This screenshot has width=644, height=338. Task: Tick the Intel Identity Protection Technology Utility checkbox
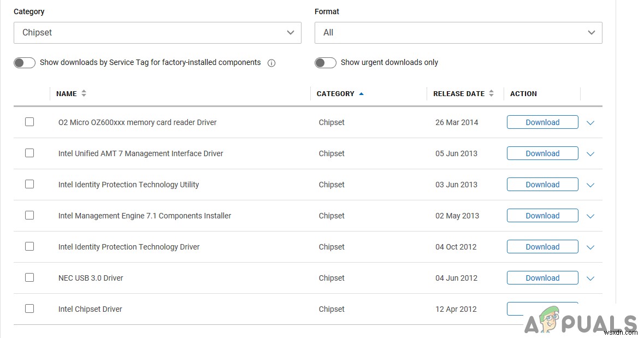29,184
